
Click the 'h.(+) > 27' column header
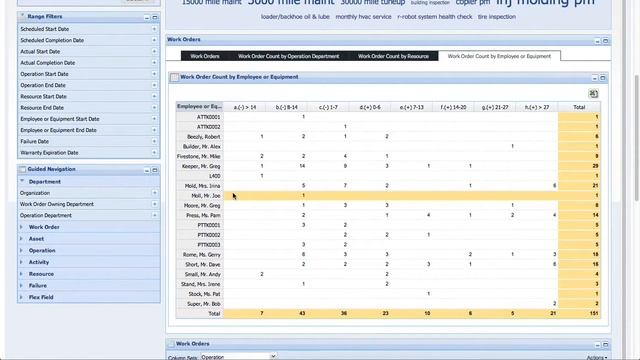[x=537, y=107]
